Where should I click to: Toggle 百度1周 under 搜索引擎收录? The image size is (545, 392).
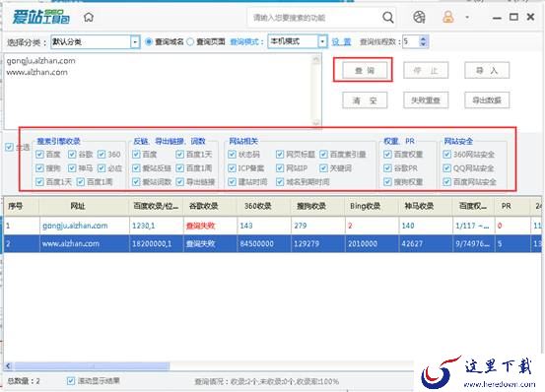click(81, 181)
